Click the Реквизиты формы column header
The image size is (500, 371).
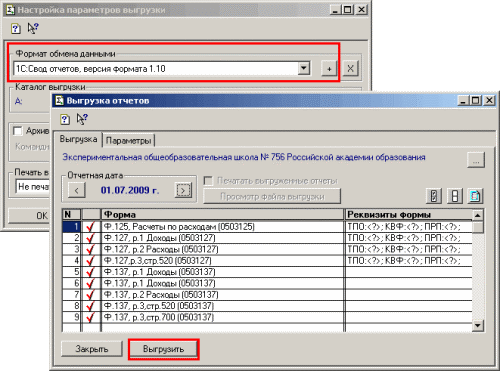(x=408, y=214)
